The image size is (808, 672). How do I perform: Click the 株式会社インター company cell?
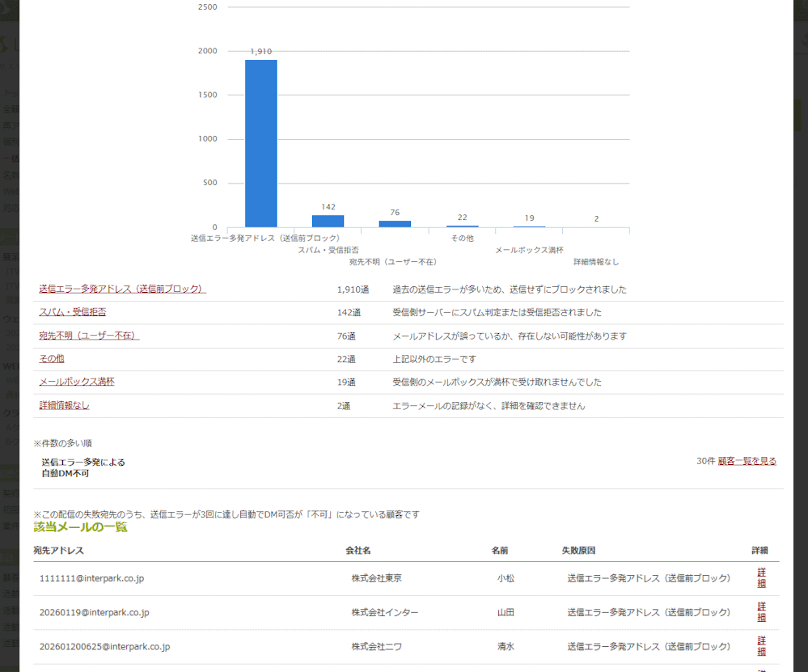[384, 612]
